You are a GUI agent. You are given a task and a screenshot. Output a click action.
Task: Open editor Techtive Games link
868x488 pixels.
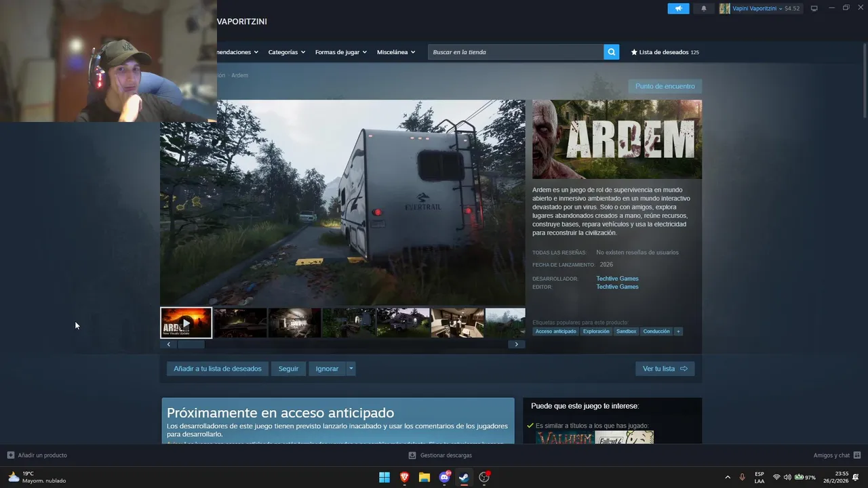coord(617,287)
